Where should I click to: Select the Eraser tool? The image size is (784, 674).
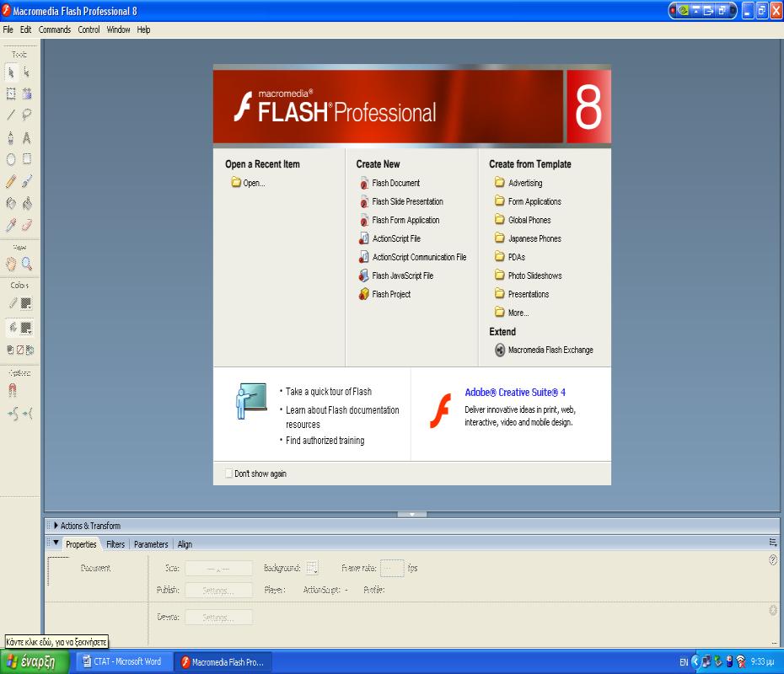pos(27,225)
